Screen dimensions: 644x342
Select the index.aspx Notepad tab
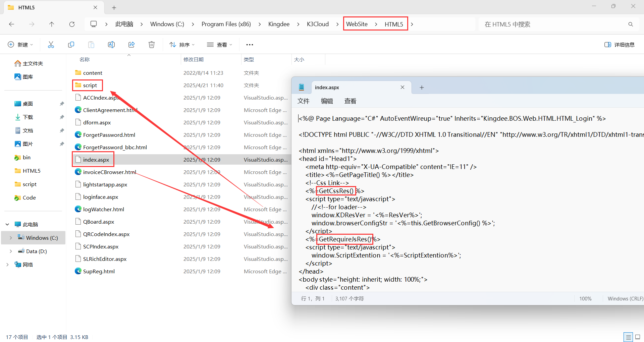coord(361,87)
